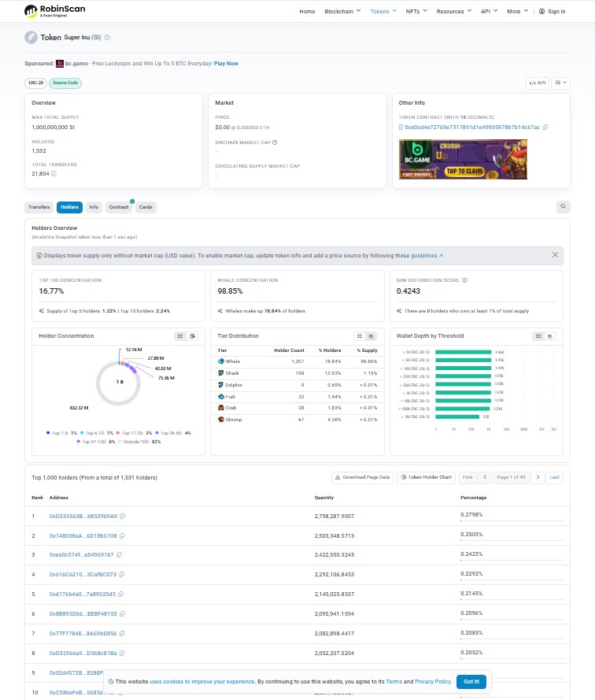Open the list options dropdown near API button
This screenshot has height=700, width=595.
[x=561, y=83]
